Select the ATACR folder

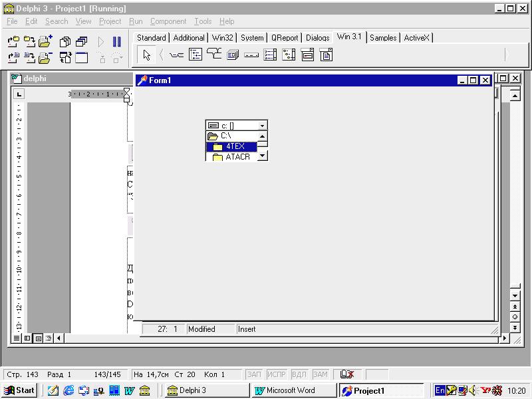(231, 157)
